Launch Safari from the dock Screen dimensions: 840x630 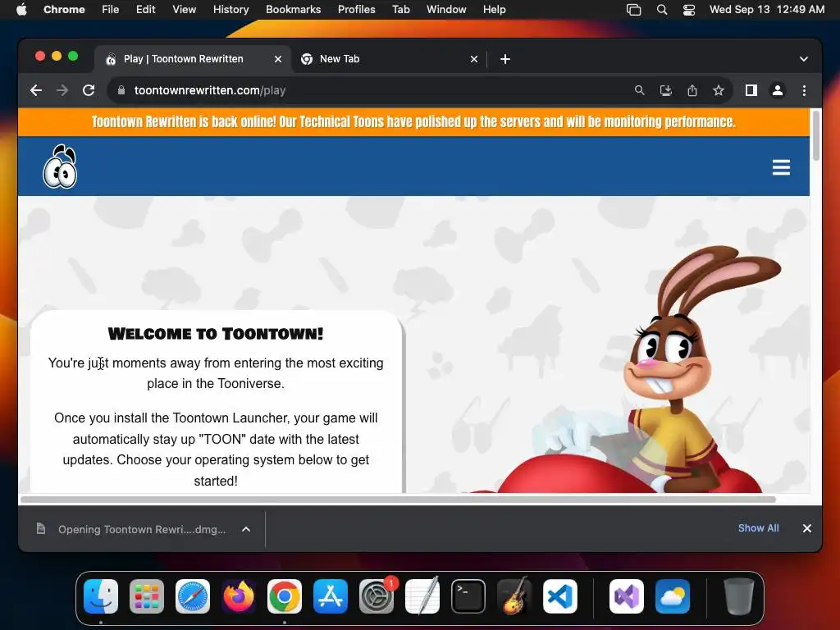coord(193,596)
